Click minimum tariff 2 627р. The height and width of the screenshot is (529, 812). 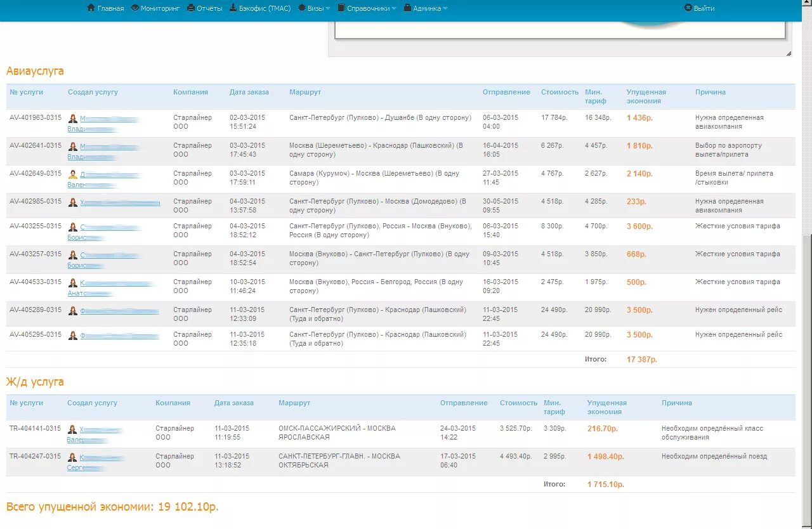point(596,173)
